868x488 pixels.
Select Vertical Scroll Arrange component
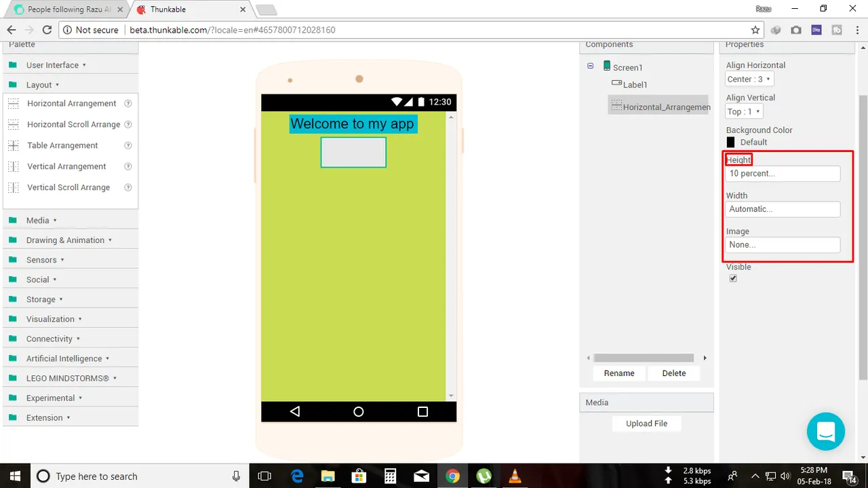pos(68,188)
